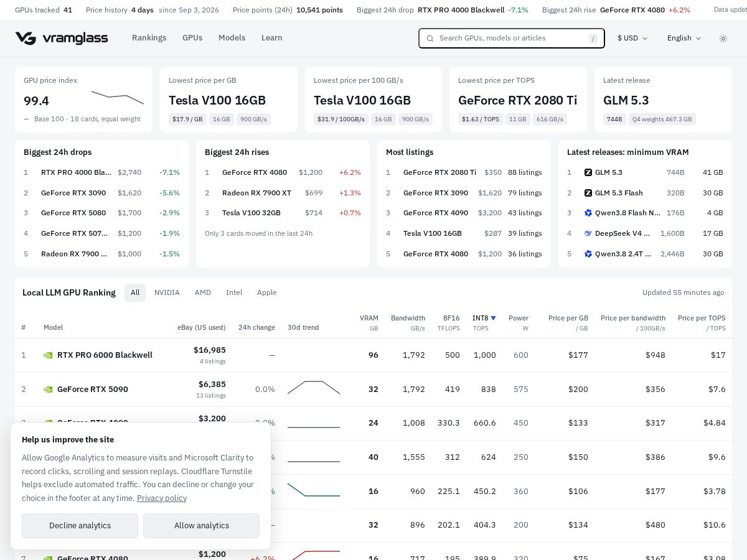The height and width of the screenshot is (560, 747).
Task: Click Allow analytics button
Action: (x=201, y=526)
